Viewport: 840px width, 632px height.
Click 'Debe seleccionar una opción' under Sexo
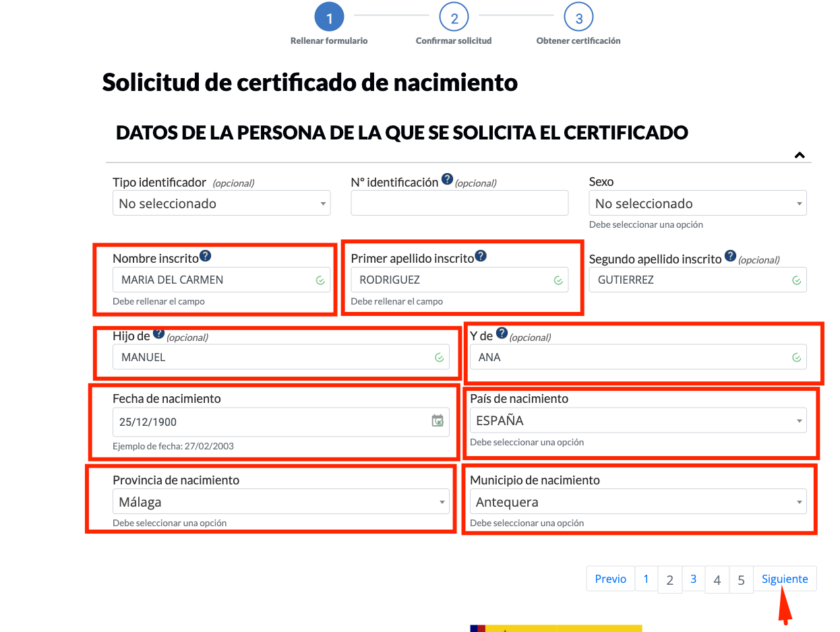point(646,224)
